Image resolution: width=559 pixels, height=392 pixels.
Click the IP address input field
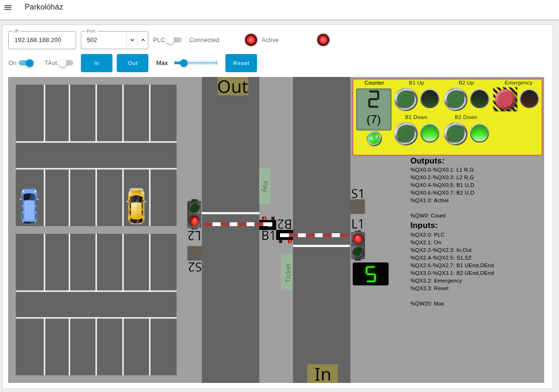(42, 40)
